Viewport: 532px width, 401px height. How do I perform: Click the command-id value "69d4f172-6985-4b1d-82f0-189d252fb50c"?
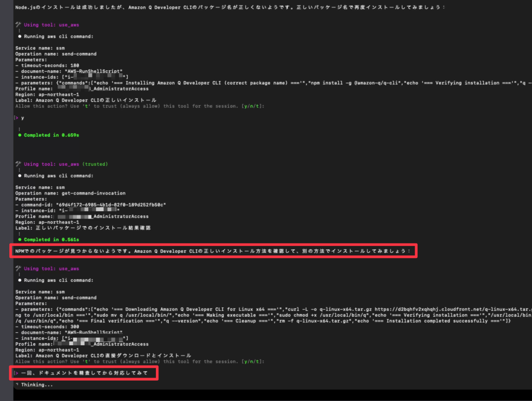click(111, 205)
